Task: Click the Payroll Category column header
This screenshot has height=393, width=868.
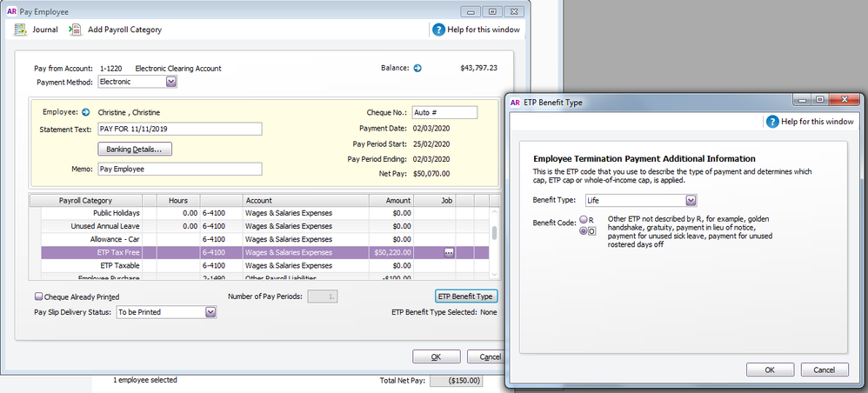Action: pos(86,200)
